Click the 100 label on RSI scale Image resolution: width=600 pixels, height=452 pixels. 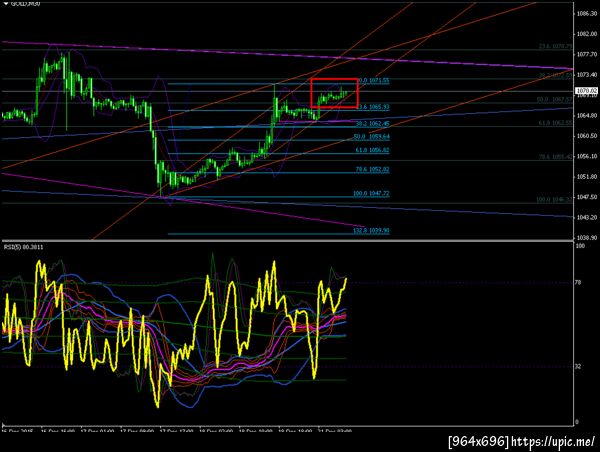click(x=580, y=246)
